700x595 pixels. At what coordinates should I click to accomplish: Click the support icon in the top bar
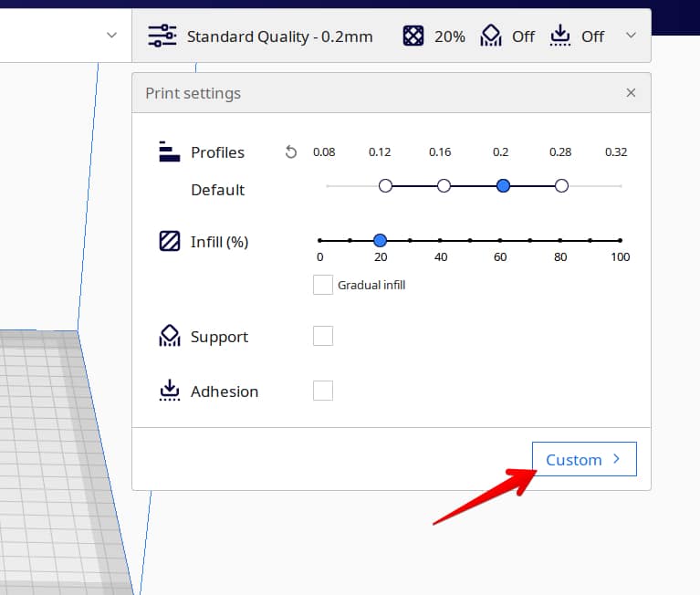click(x=491, y=36)
